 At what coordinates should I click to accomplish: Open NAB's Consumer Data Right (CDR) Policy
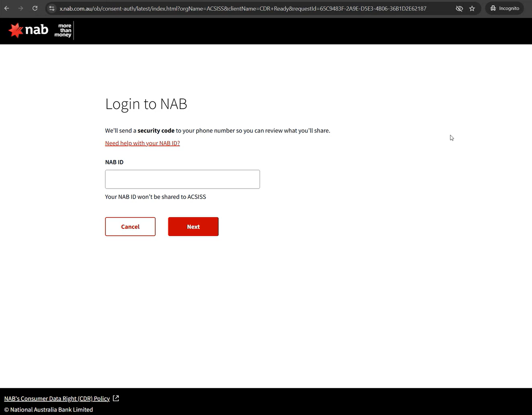pos(57,398)
